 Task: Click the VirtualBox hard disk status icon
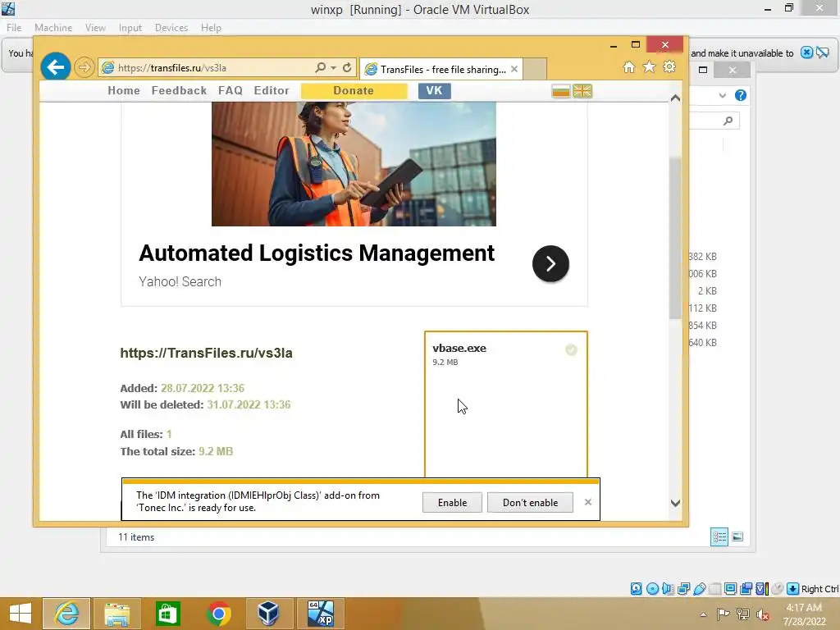[x=636, y=589]
